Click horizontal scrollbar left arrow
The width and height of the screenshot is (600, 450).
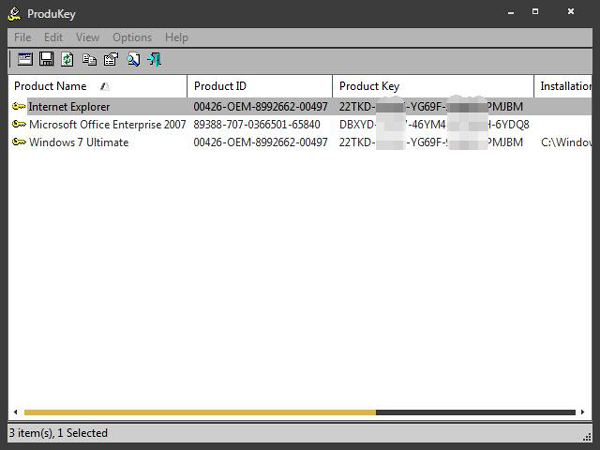click(15, 412)
